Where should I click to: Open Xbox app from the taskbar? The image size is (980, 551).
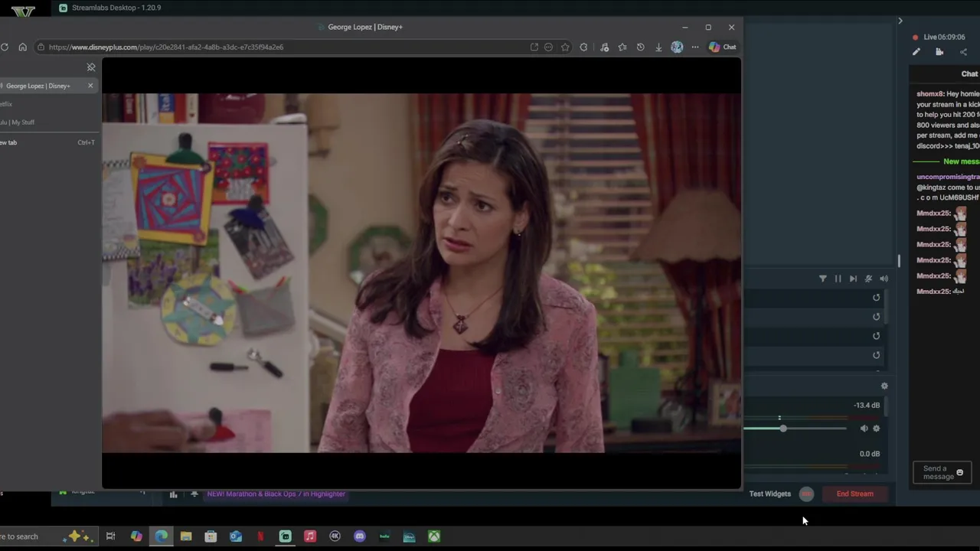[x=434, y=536]
